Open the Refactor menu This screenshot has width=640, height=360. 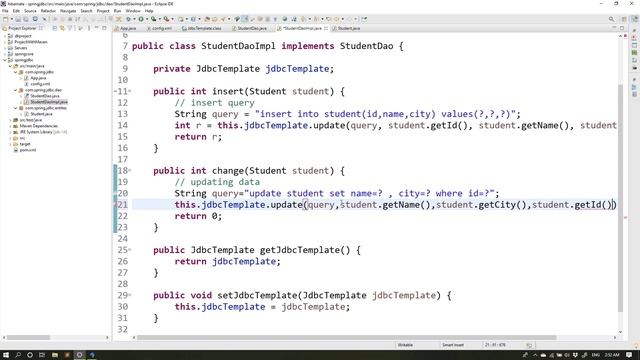(48, 11)
